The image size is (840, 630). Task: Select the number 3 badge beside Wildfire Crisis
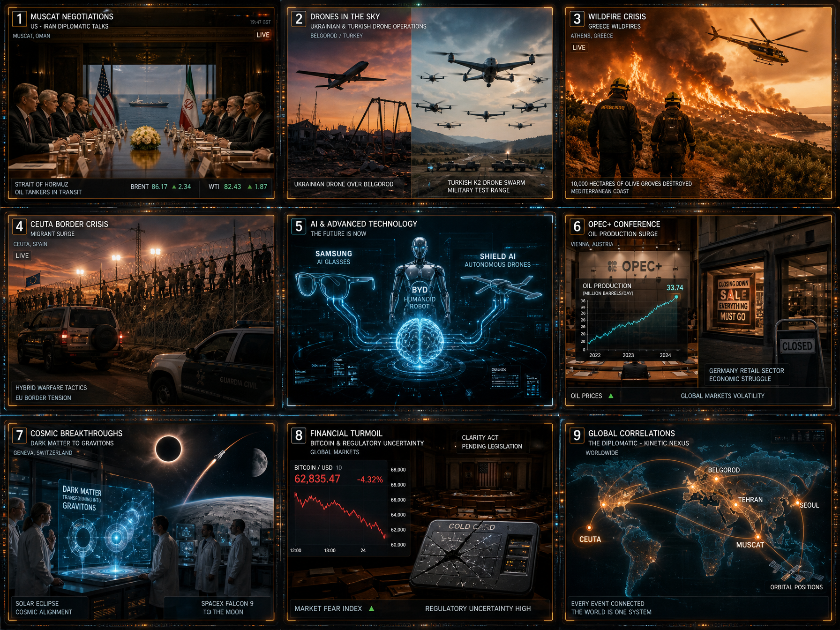pos(577,19)
